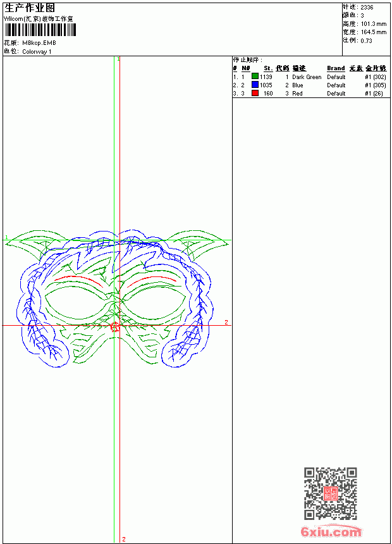
Task: Click the MBkcp.EMB design file name
Action: (39, 43)
